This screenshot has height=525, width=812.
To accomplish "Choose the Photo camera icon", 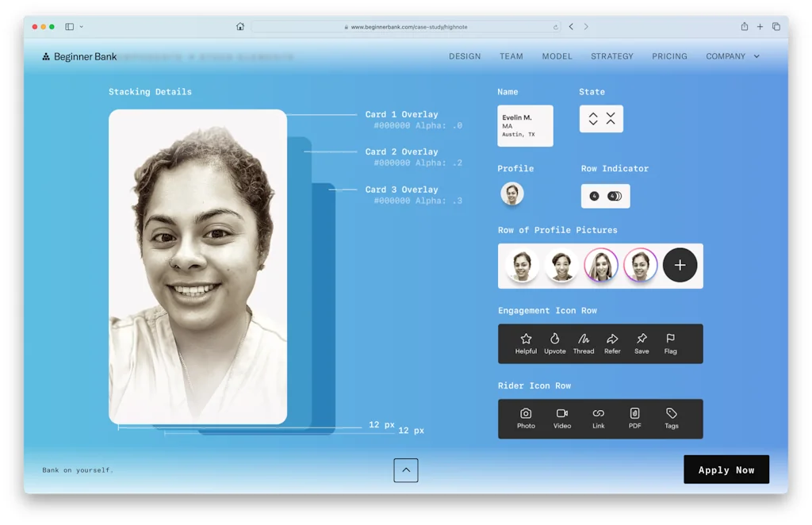I will click(x=526, y=414).
